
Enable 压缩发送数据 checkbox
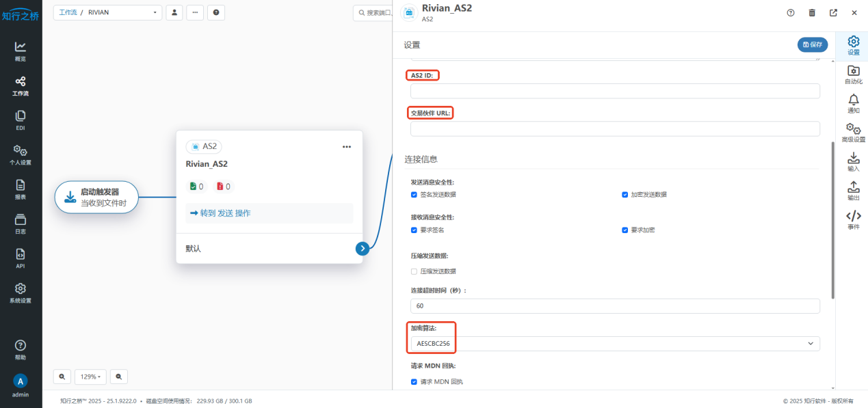pyautogui.click(x=414, y=271)
